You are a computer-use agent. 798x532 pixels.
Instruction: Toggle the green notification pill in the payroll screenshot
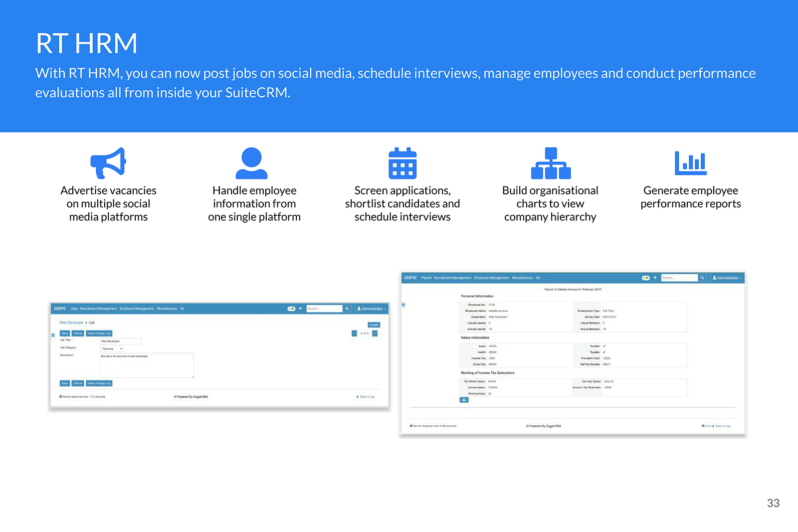click(646, 278)
